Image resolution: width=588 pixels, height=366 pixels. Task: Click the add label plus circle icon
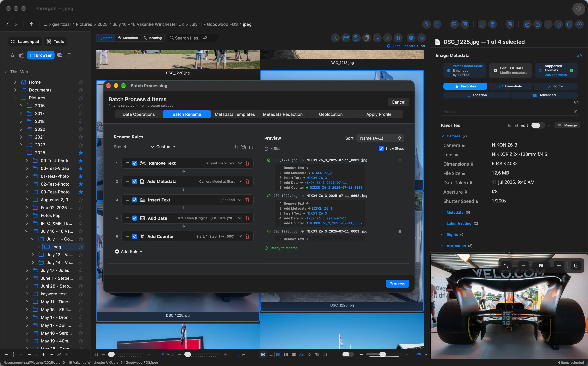pos(575,112)
